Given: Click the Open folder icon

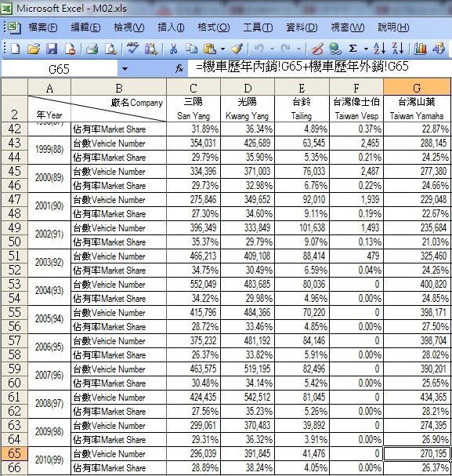Looking at the screenshot, I should (x=34, y=49).
